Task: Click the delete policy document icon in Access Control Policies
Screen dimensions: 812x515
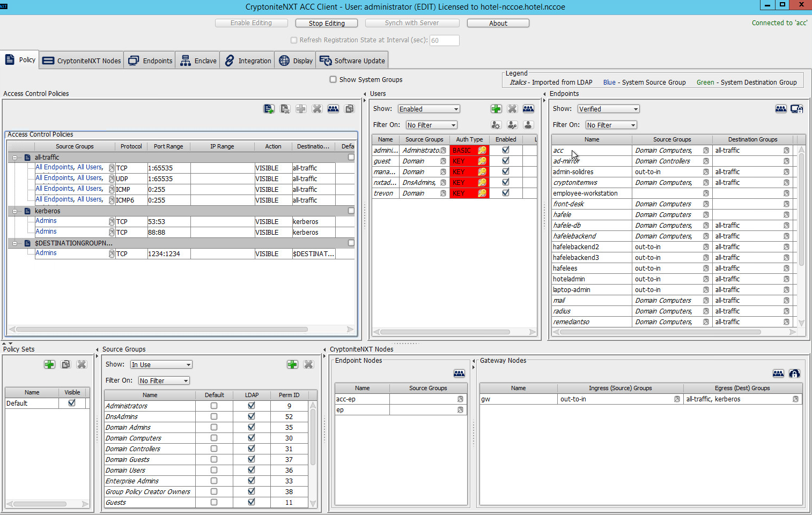Action: (285, 109)
